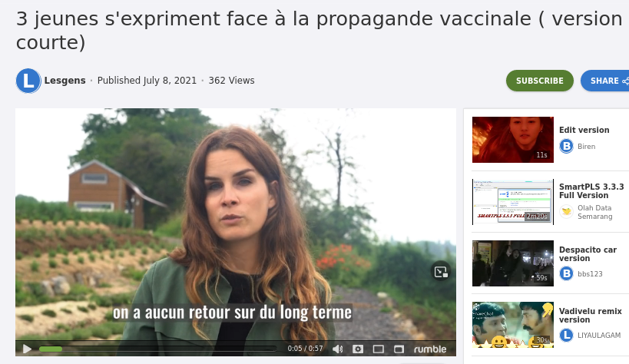Click the picture-in-picture icon on video
The image size is (629, 364).
(x=441, y=272)
